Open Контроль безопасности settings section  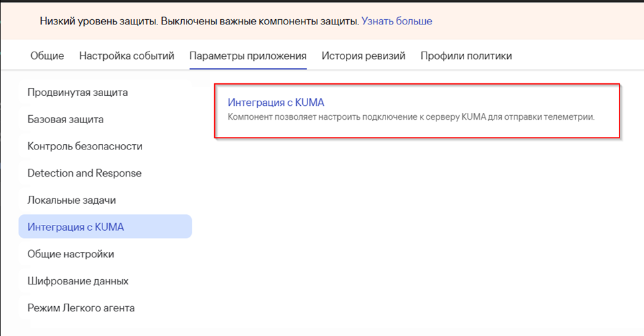tap(85, 146)
